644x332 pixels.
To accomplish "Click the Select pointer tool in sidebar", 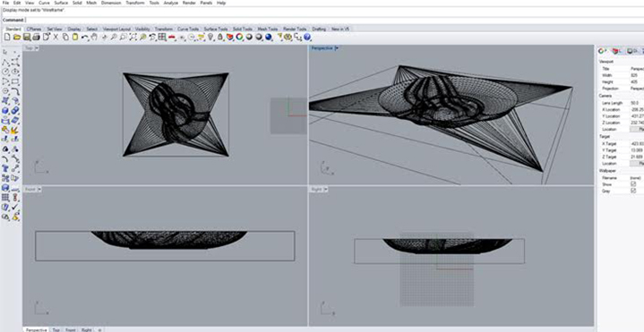I will pos(5,52).
